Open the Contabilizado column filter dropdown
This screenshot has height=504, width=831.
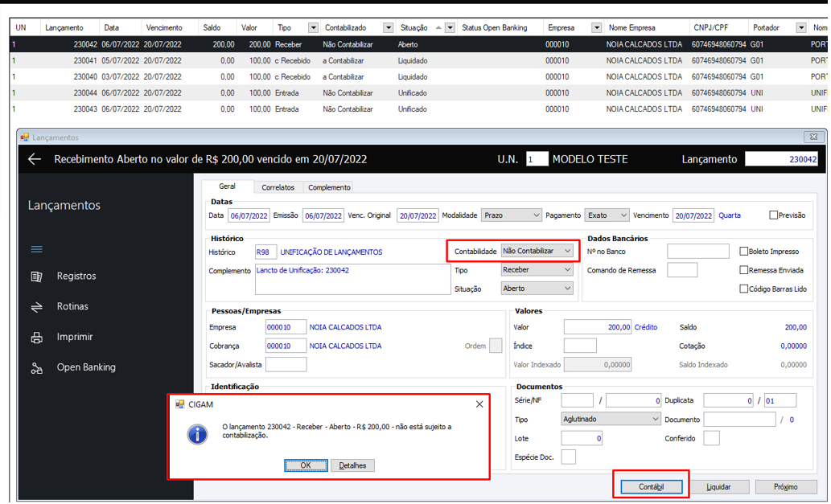pyautogui.click(x=389, y=27)
